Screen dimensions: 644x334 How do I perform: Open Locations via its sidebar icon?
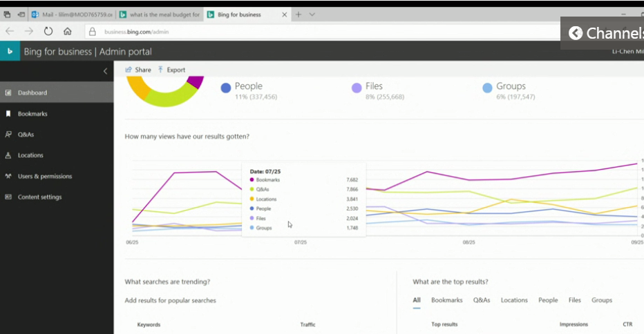(x=8, y=155)
